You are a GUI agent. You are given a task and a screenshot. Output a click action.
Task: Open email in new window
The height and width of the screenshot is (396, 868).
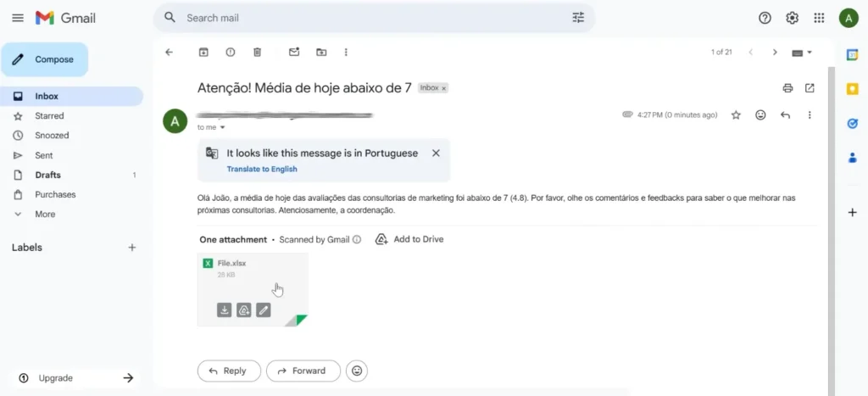pyautogui.click(x=810, y=88)
